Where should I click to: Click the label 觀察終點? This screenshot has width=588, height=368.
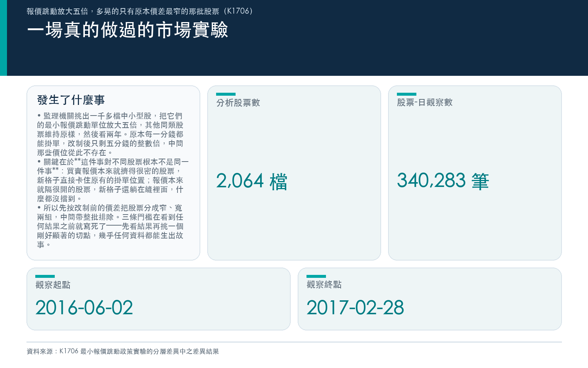coord(324,284)
